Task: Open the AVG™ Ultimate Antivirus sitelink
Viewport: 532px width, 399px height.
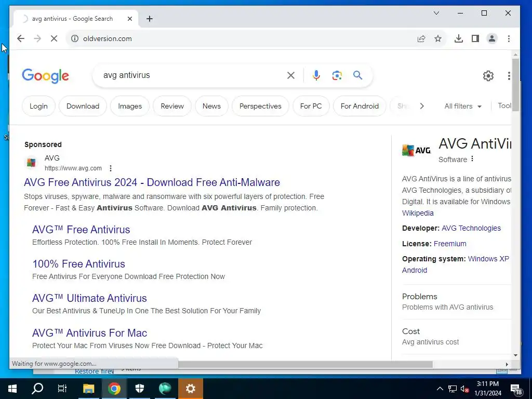Action: tap(89, 298)
